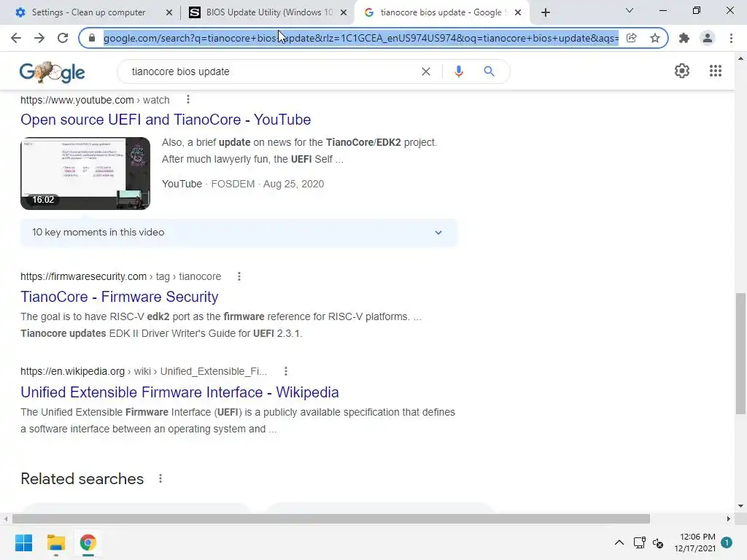This screenshot has height=560, width=747.
Task: Close the tianocore bios update tab
Action: (x=518, y=12)
